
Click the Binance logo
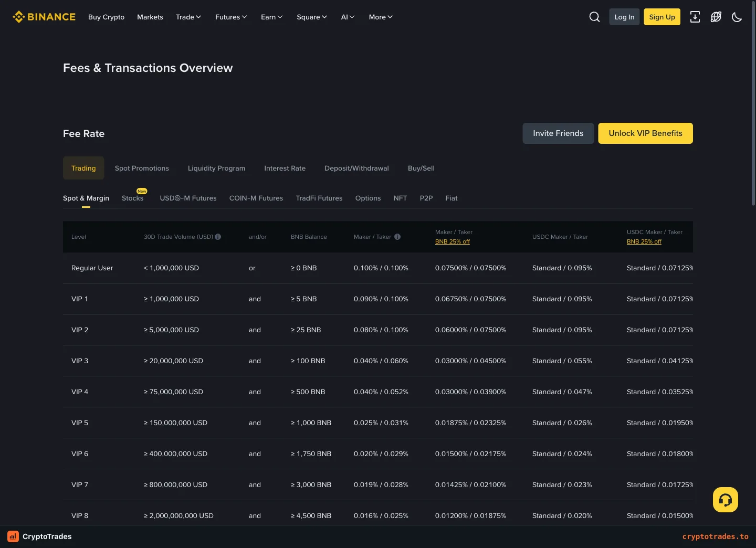pyautogui.click(x=44, y=17)
